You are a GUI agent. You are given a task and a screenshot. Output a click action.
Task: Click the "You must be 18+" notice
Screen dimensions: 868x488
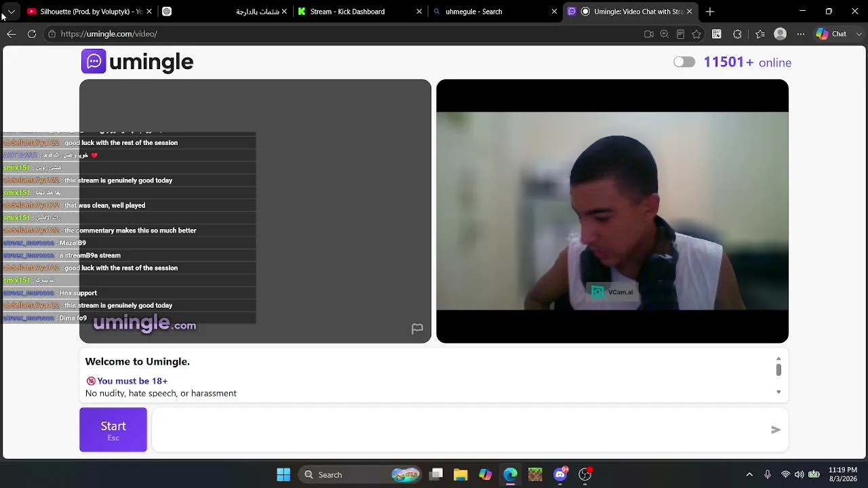pyautogui.click(x=127, y=381)
